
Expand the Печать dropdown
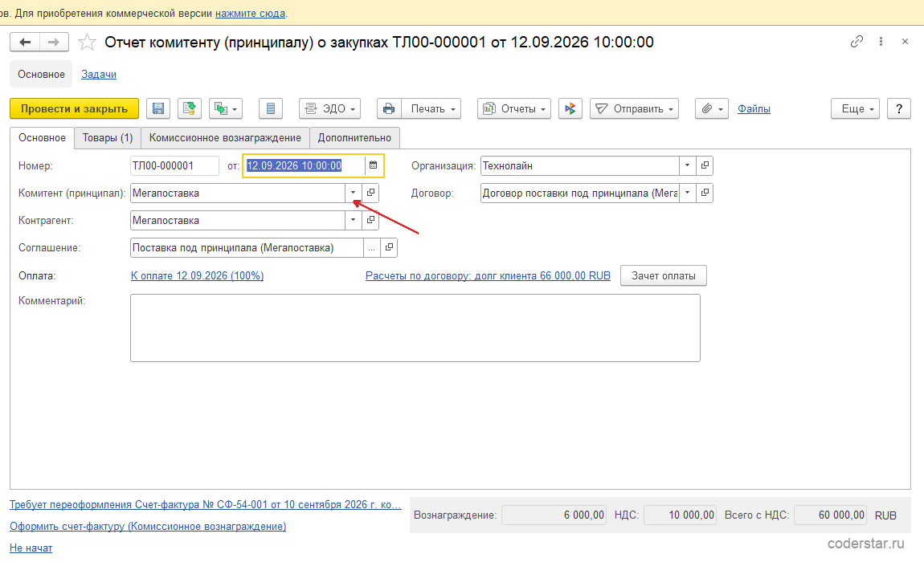tap(432, 108)
